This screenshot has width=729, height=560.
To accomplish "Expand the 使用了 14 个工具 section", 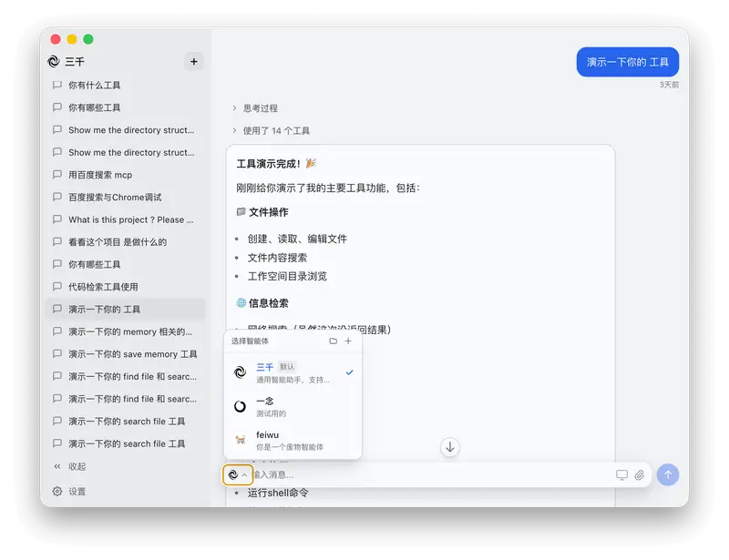I will 276,130.
